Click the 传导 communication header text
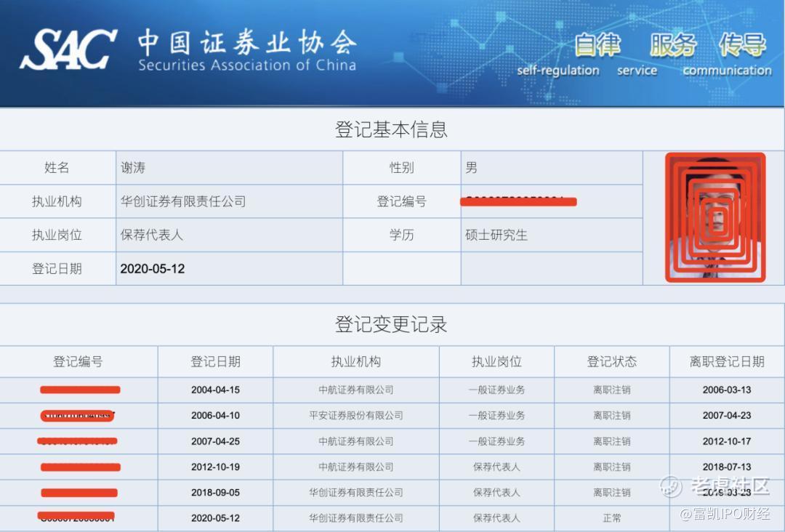This screenshot has width=785, height=532. 727,55
